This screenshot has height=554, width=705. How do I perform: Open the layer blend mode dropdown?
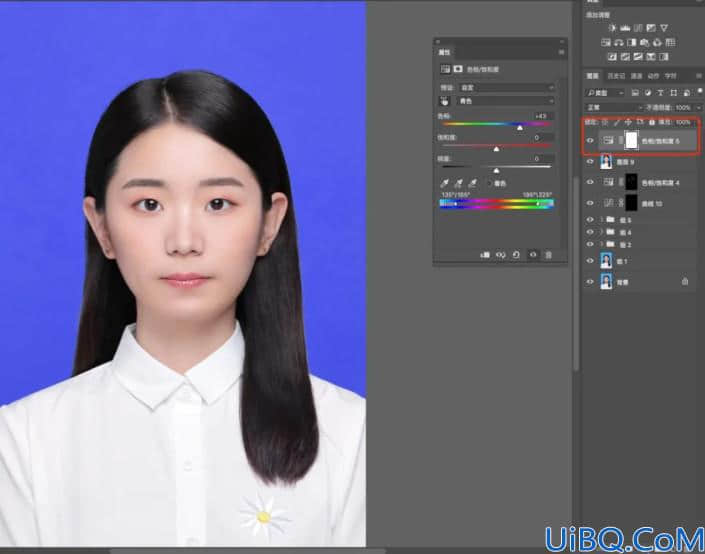point(614,107)
